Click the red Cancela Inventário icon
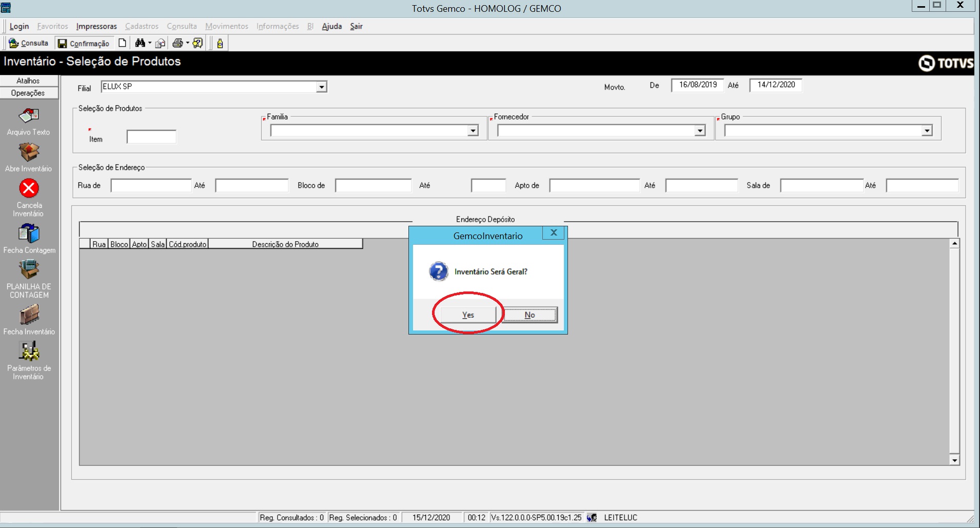This screenshot has height=528, width=980. click(x=29, y=188)
